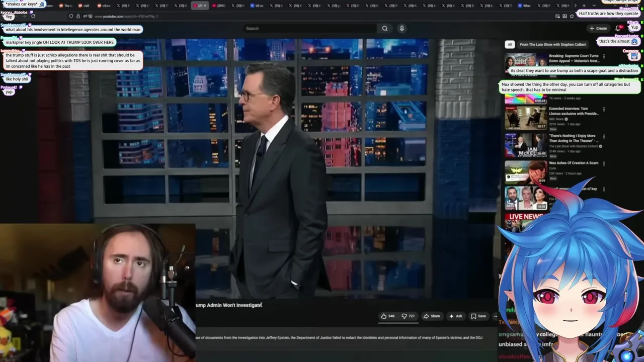Open menu for Nothing I Enjoy More video
This screenshot has height=362, width=644.
[604, 136]
